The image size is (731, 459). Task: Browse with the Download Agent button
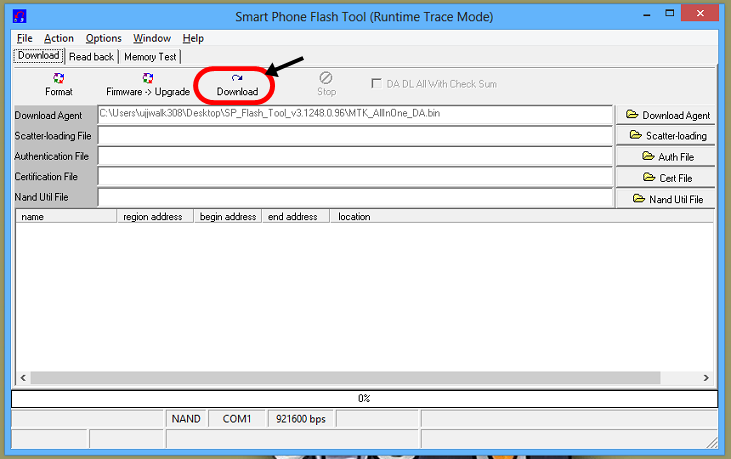tap(666, 115)
